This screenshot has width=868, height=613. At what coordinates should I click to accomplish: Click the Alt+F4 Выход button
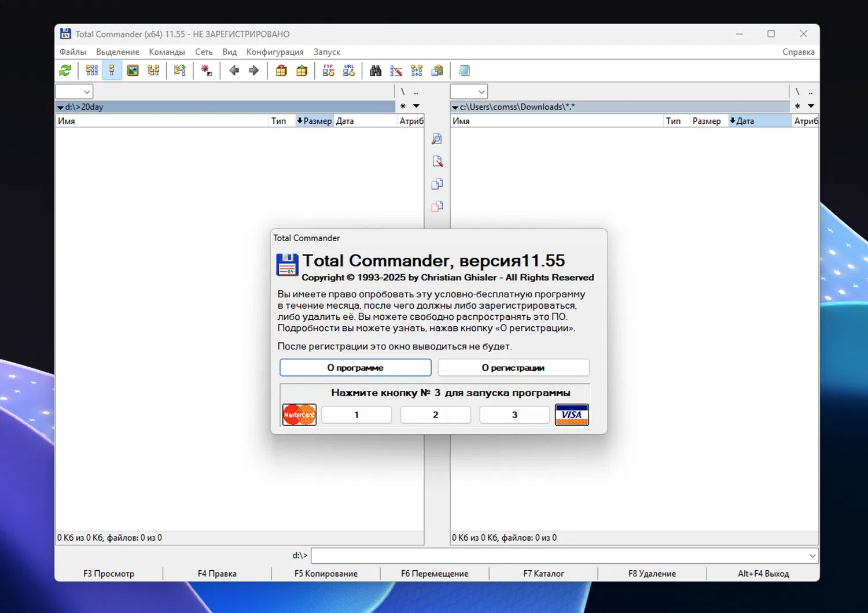click(x=763, y=574)
